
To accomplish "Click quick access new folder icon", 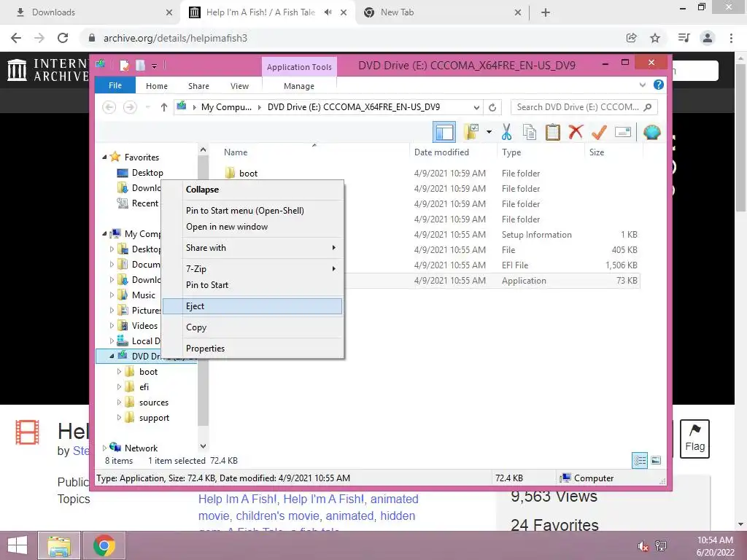I will 140,65.
